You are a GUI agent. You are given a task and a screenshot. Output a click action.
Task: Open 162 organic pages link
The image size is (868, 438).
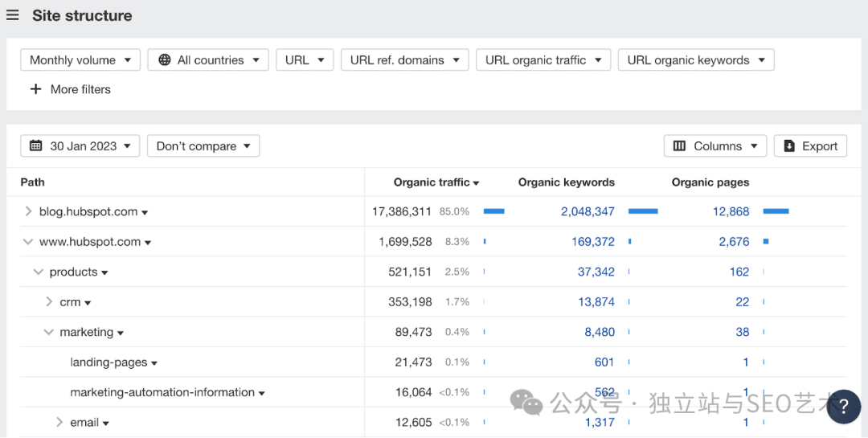point(739,272)
